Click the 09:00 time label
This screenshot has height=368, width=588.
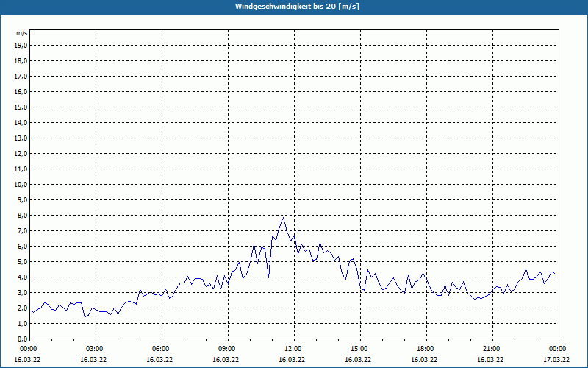coord(228,349)
